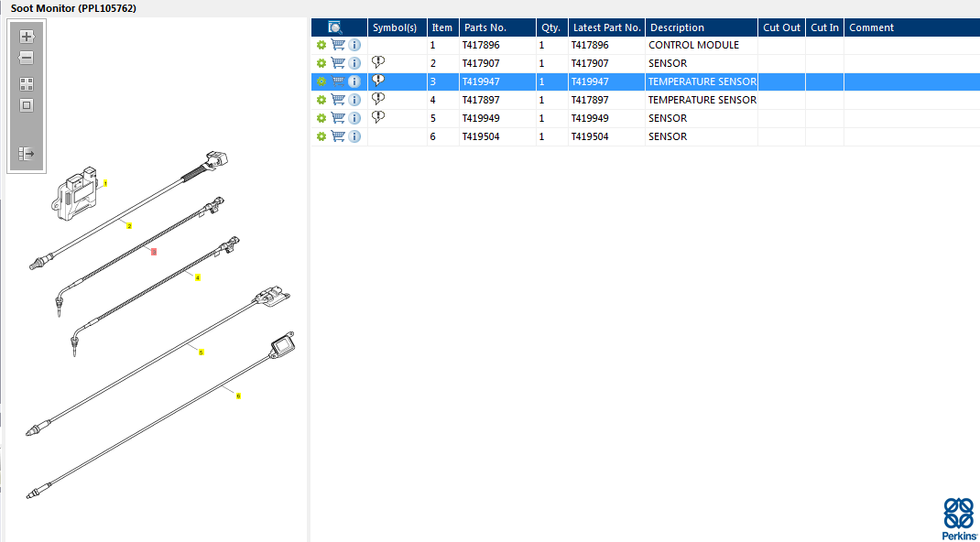Click the green gear for T417907
980x542 pixels.
pos(321,63)
